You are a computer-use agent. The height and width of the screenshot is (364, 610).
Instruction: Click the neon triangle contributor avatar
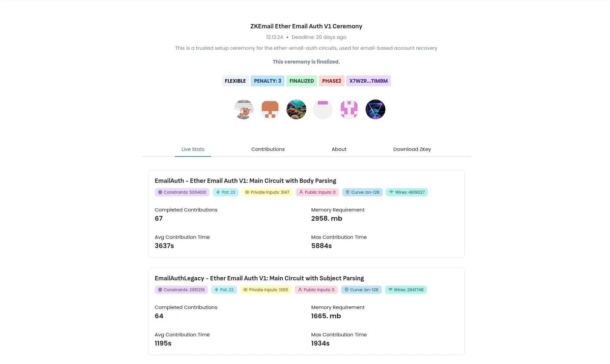point(375,109)
